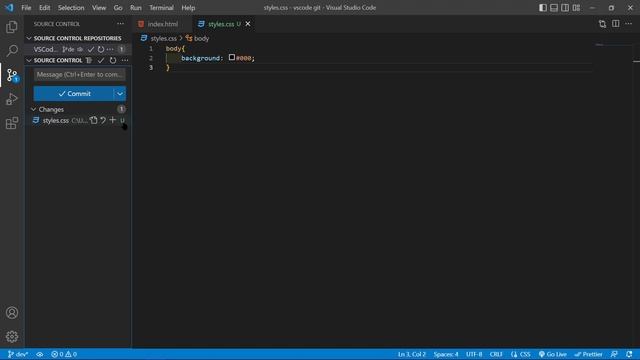Open the Help menu
This screenshot has height=360, width=640.
(188, 8)
